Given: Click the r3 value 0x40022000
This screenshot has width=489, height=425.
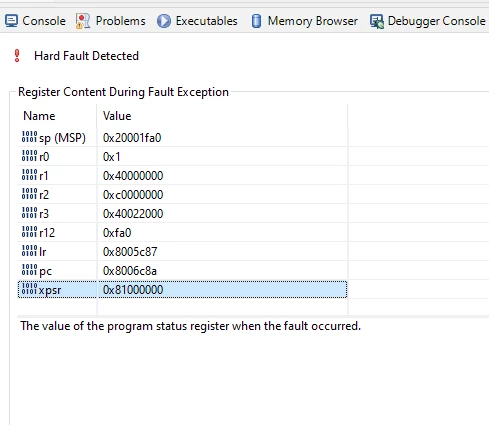Looking at the screenshot, I should [133, 214].
